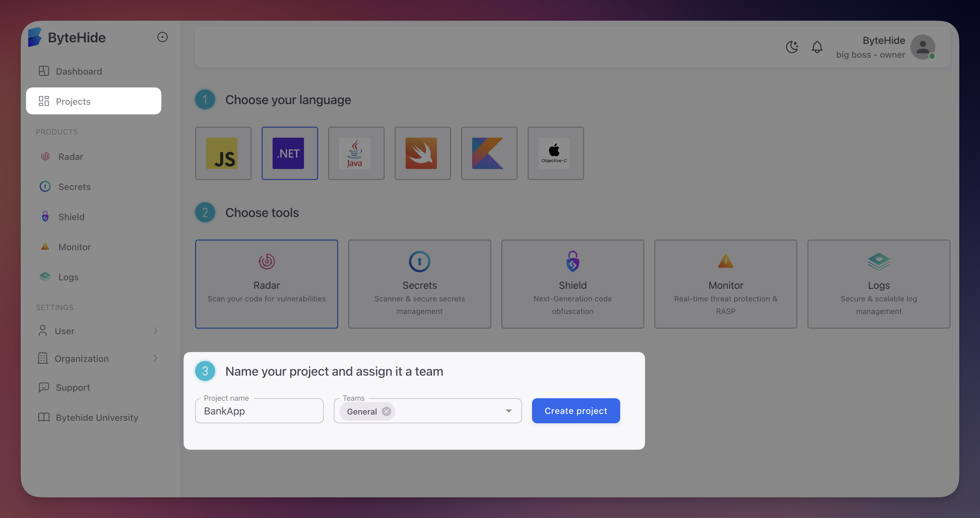Viewport: 980px width, 518px height.
Task: Open Radar product in sidebar
Action: pos(70,157)
